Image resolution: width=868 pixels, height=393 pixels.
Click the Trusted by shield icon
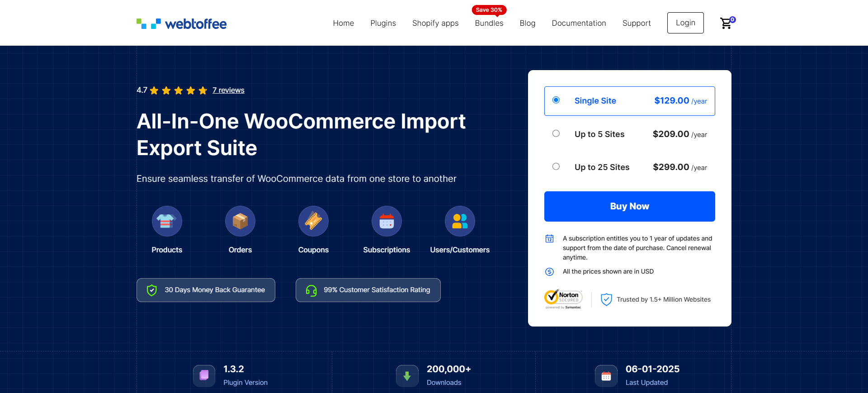[x=606, y=299]
